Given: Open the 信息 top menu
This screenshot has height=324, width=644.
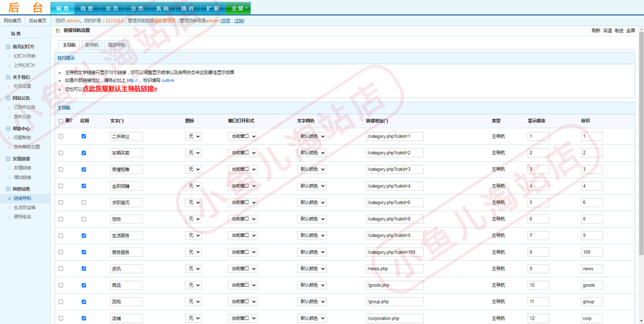Looking at the screenshot, I should pyautogui.click(x=87, y=8).
